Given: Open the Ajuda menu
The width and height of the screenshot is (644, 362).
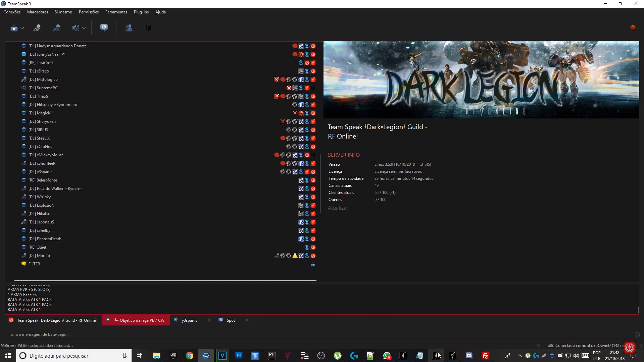Looking at the screenshot, I should pos(160,12).
